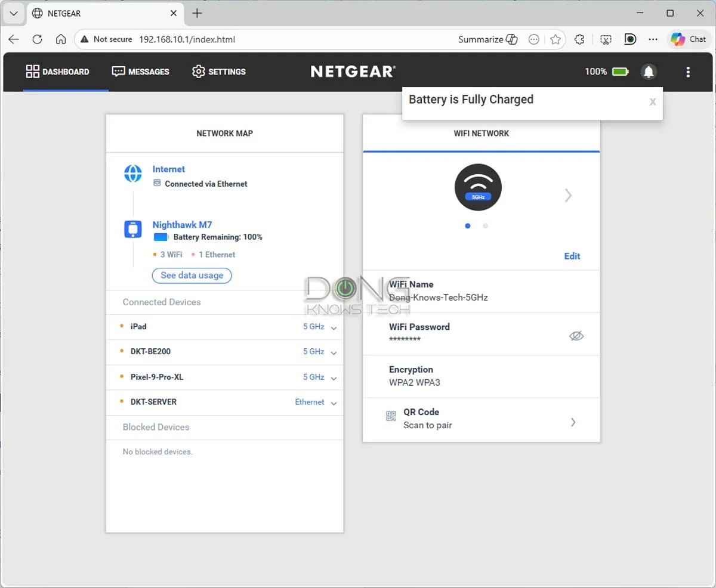Dismiss the Battery is Fully Charged notification
The width and height of the screenshot is (716, 588).
(653, 102)
